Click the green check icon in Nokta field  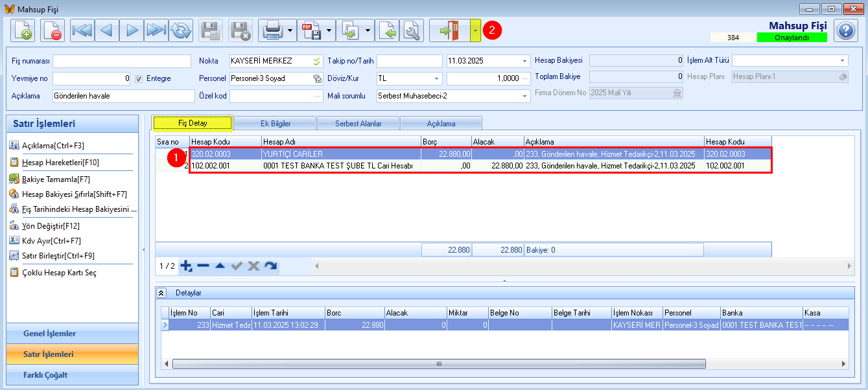pos(317,61)
